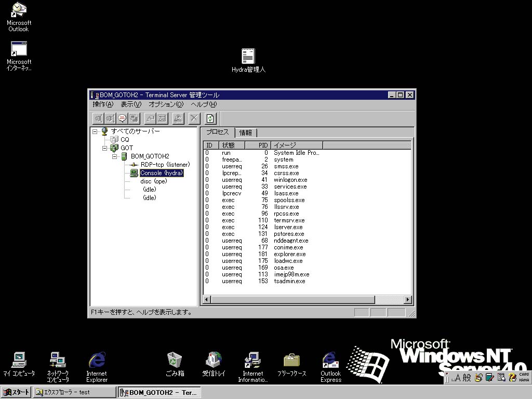This screenshot has width=532, height=399.
Task: Click the horizontal scrollbar thumb
Action: [x=293, y=300]
